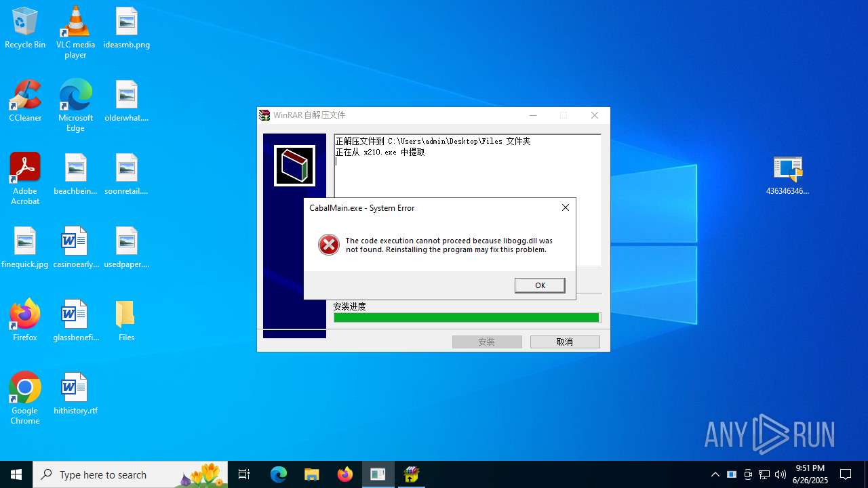
Task: Select Microsoft Edge desktop shortcut
Action: pos(75,106)
